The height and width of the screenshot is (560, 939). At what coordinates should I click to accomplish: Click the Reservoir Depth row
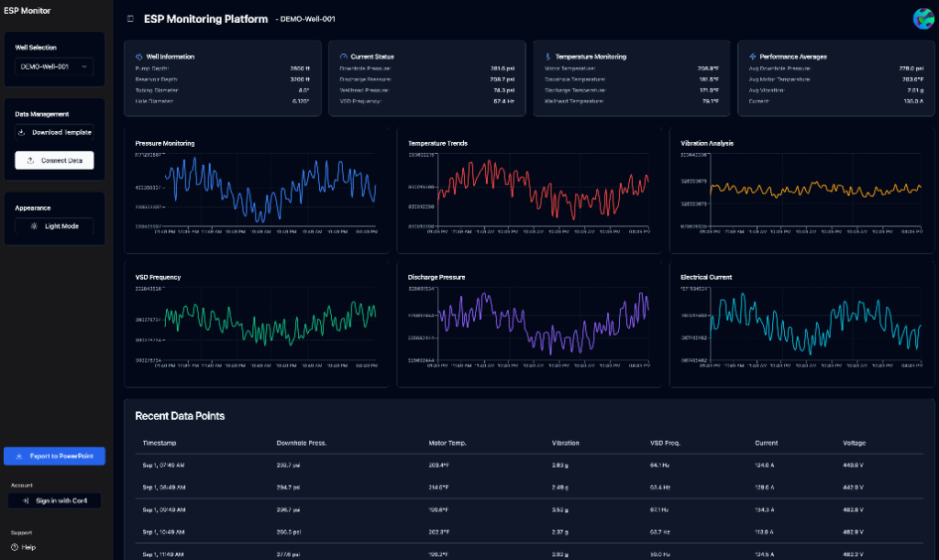point(222,79)
